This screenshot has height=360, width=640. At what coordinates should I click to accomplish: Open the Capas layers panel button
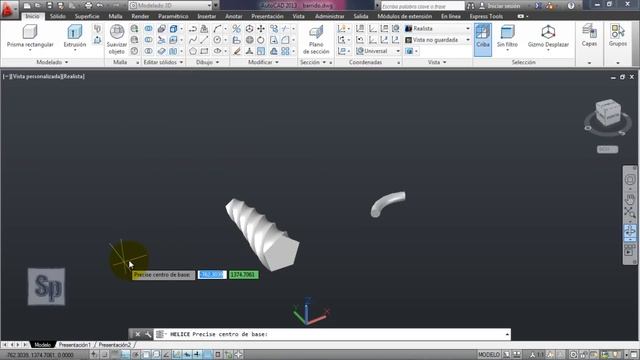click(x=589, y=36)
